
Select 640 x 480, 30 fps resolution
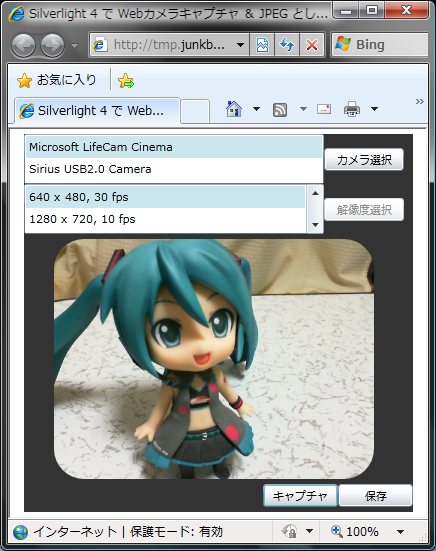click(165, 197)
